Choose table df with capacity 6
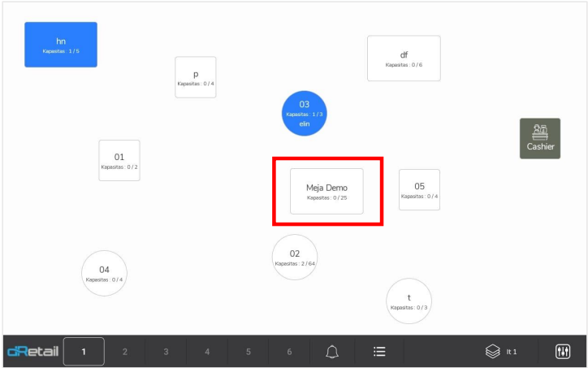588x368 pixels. click(x=404, y=58)
